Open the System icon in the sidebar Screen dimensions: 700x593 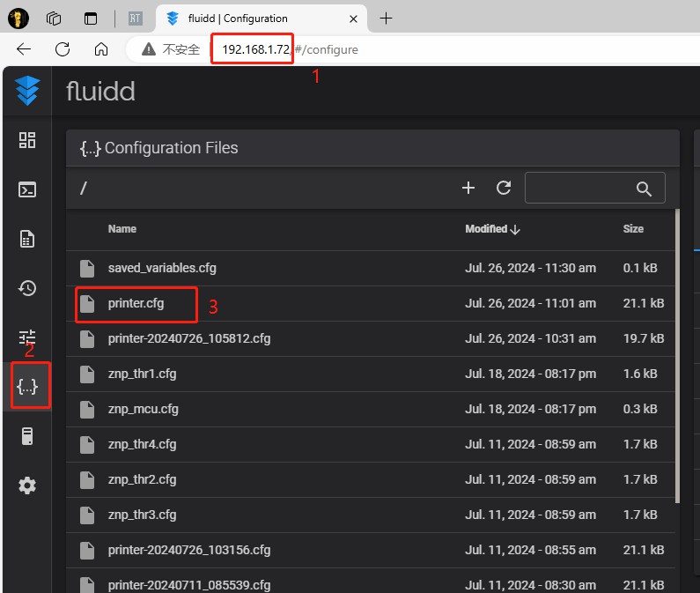tap(27, 436)
